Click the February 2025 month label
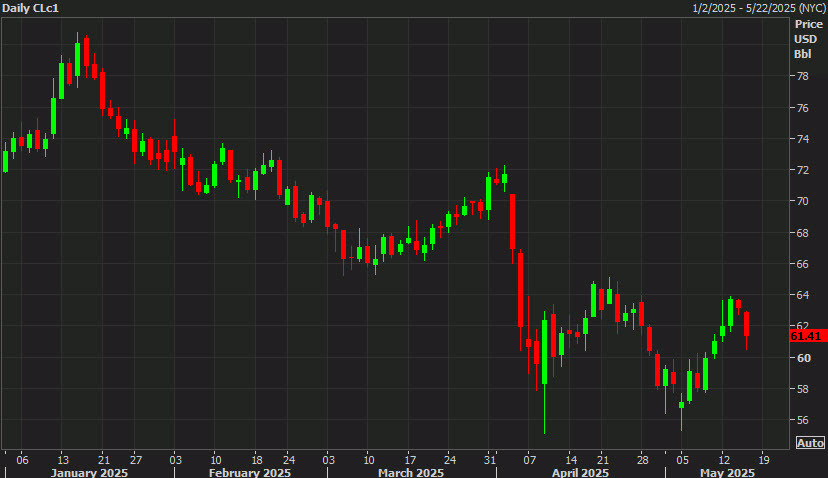The image size is (828, 478). (x=250, y=472)
